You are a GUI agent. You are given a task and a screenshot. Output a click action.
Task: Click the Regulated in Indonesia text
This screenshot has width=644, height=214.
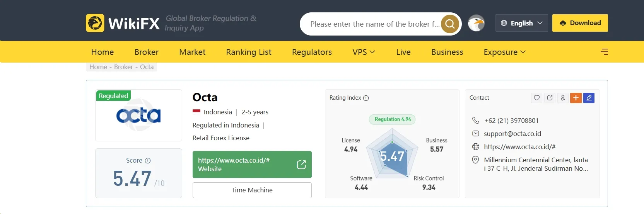click(x=226, y=125)
